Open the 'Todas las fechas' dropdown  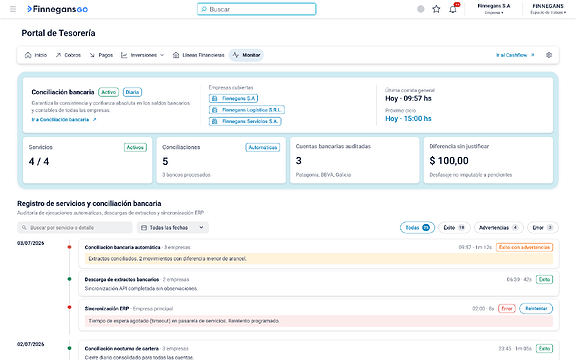[173, 228]
